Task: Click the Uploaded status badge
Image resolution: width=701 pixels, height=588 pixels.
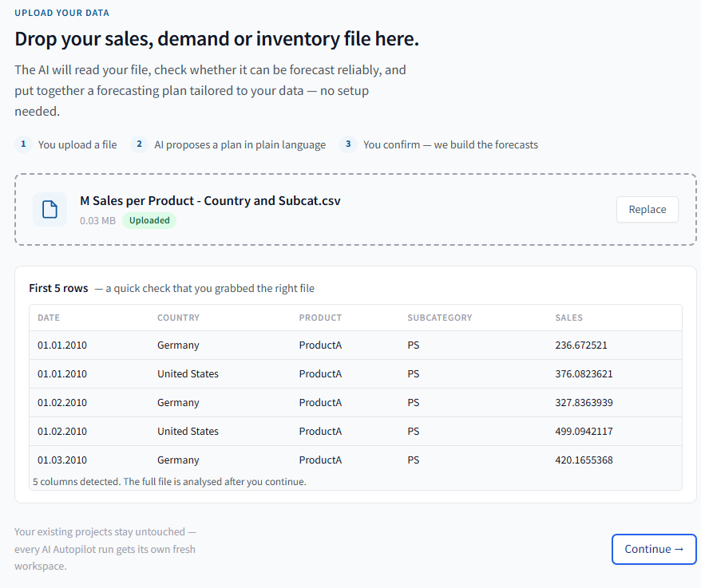Action: [x=149, y=220]
